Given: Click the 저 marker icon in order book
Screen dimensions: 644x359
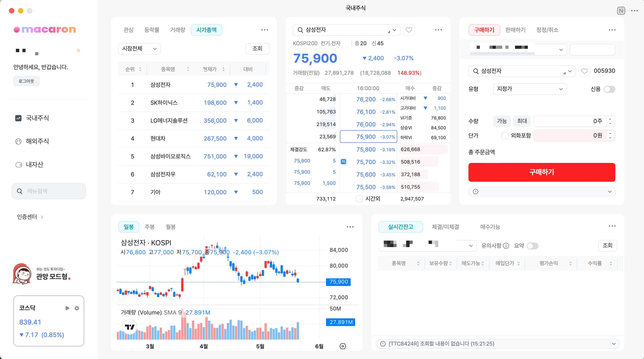Looking at the screenshot, I should (343, 162).
